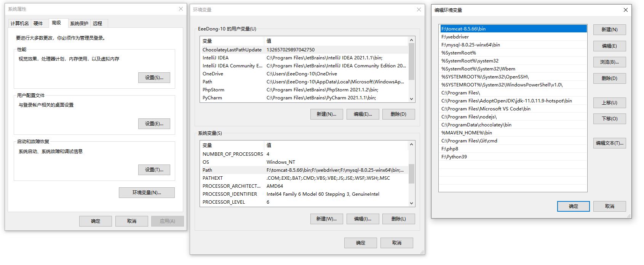Click 编辑(I) for system variables
The image size is (644, 265).
pos(363,219)
